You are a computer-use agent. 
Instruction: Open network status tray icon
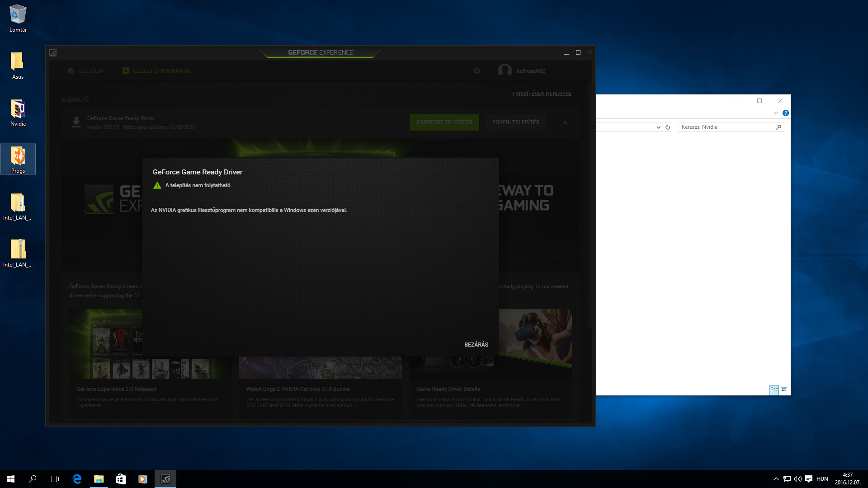787,479
